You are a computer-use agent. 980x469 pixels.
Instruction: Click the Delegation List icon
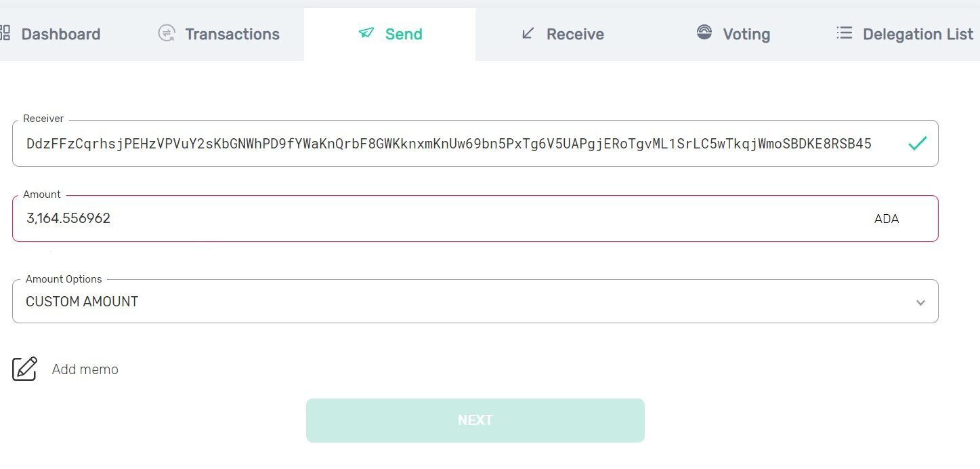(x=844, y=33)
